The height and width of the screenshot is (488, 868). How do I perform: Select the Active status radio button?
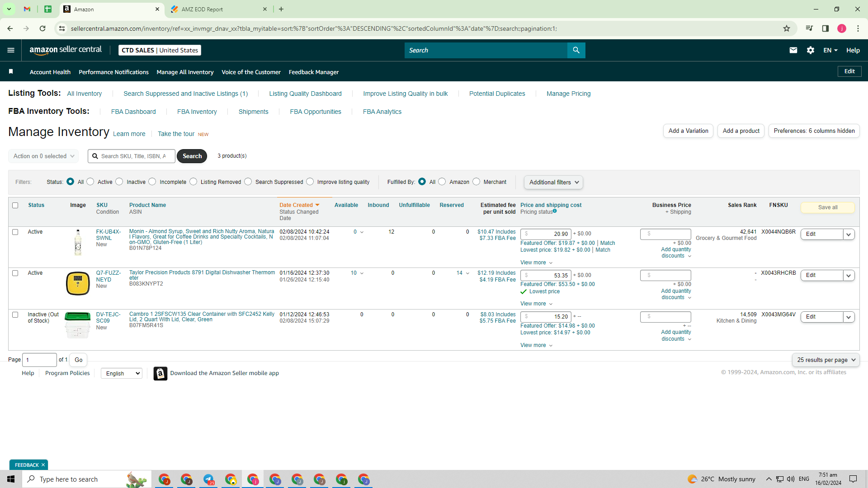point(90,182)
